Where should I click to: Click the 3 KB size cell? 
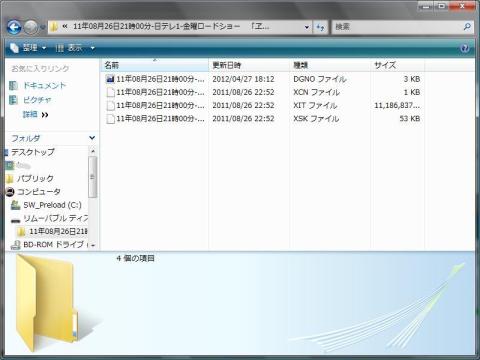coord(412,79)
